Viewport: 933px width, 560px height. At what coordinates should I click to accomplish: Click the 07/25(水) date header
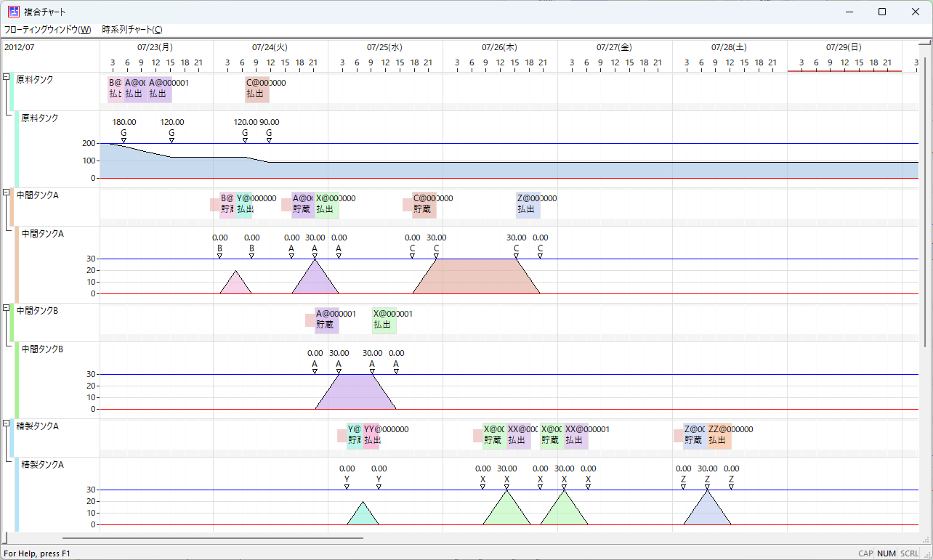(385, 47)
